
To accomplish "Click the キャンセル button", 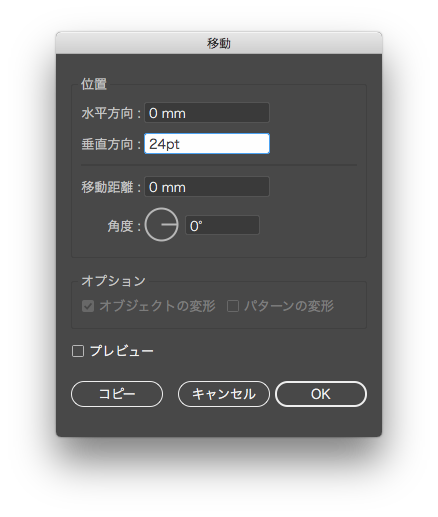I will coord(224,394).
